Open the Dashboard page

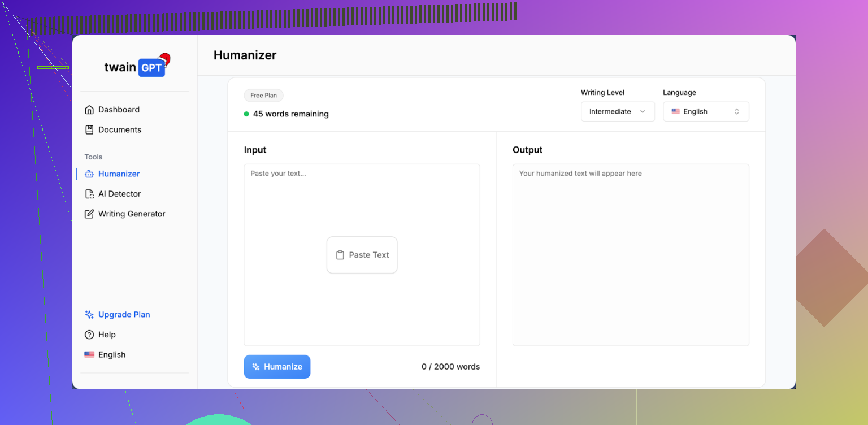point(119,110)
